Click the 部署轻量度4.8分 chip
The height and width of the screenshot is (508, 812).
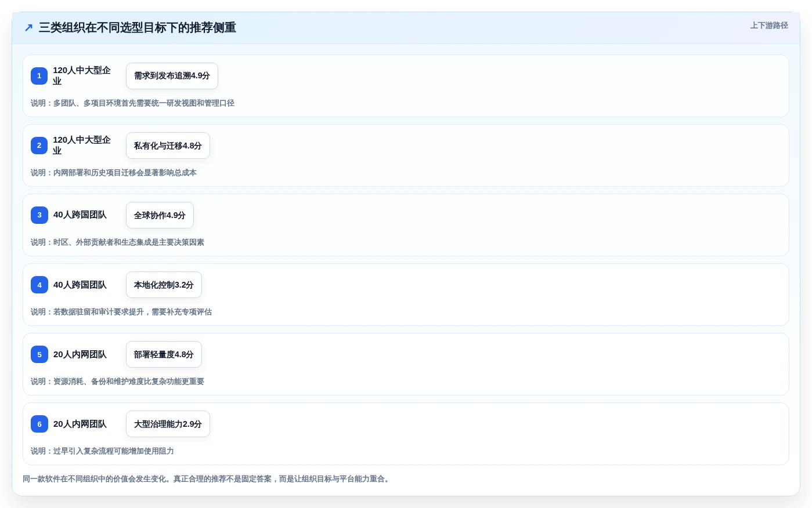pos(164,354)
